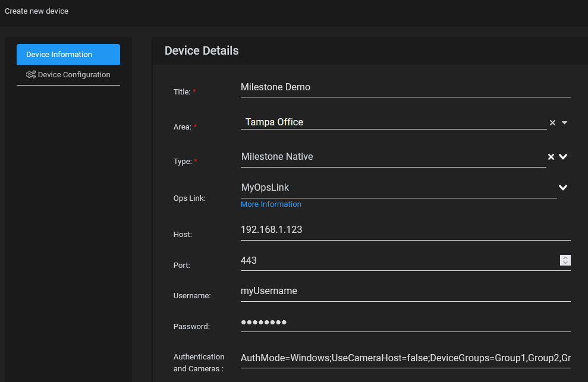
Task: Select the Area field showing Tampa Office
Action: coord(394,122)
